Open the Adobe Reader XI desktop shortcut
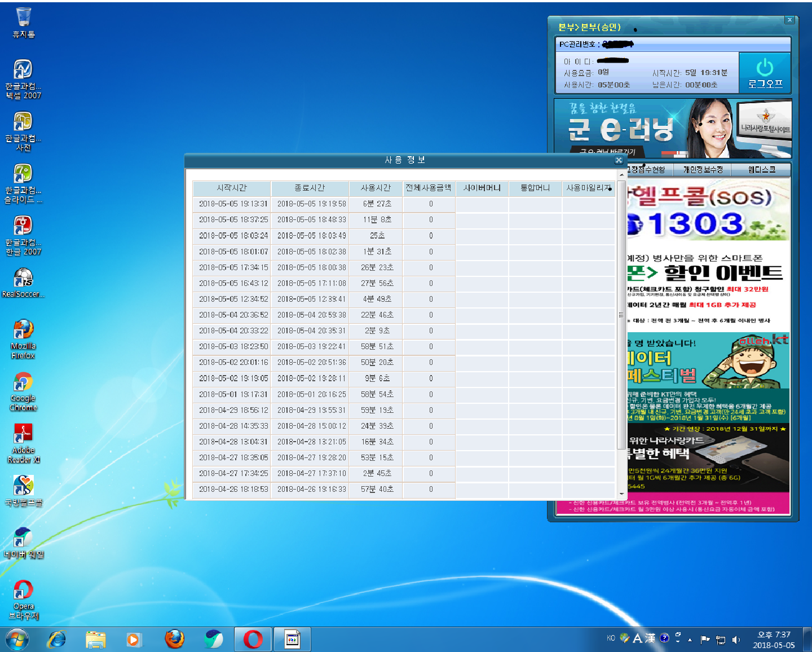The image size is (812, 652). pyautogui.click(x=23, y=443)
